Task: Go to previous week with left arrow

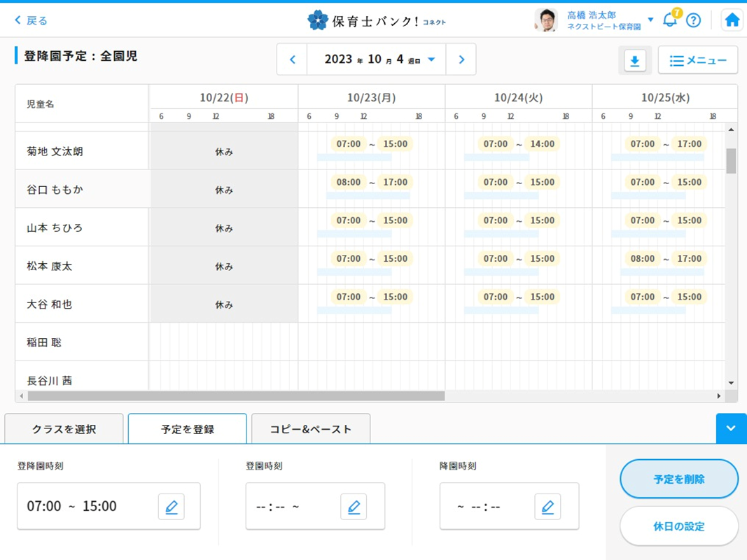Action: point(293,59)
